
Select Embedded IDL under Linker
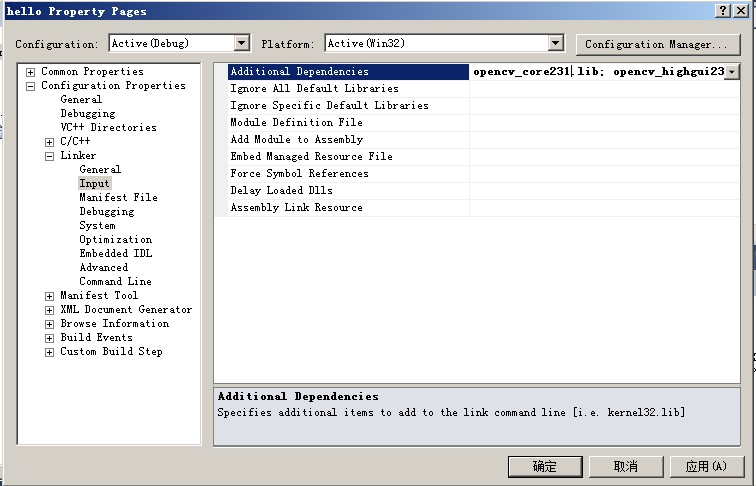pos(116,253)
